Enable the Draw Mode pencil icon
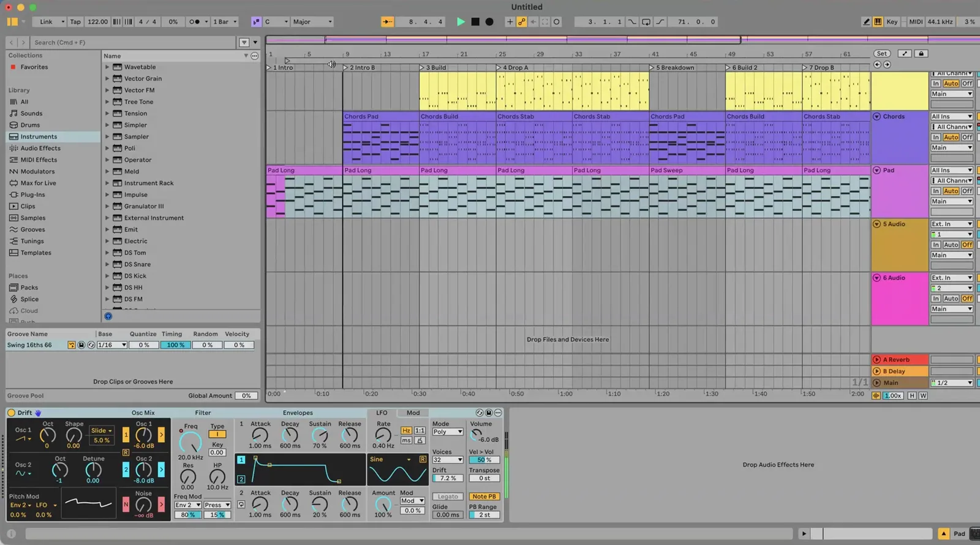This screenshot has height=545, width=980. 866,21
